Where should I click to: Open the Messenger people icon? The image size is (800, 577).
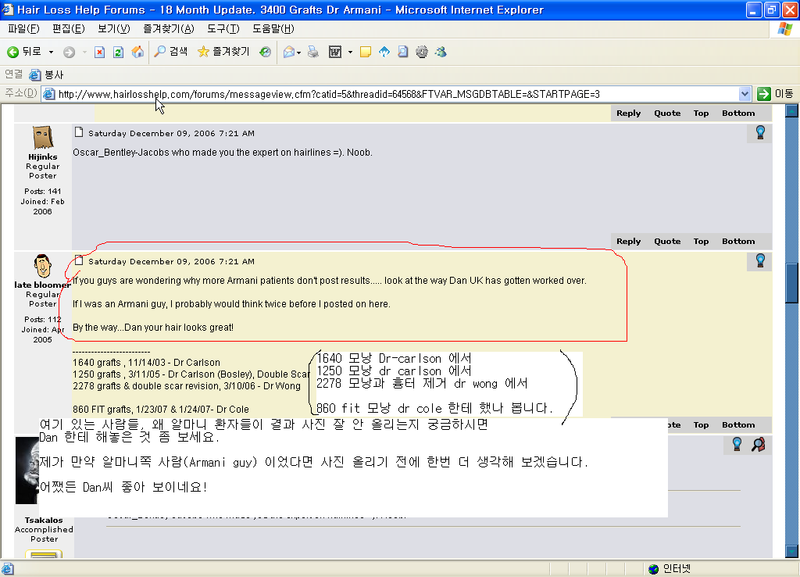[441, 52]
